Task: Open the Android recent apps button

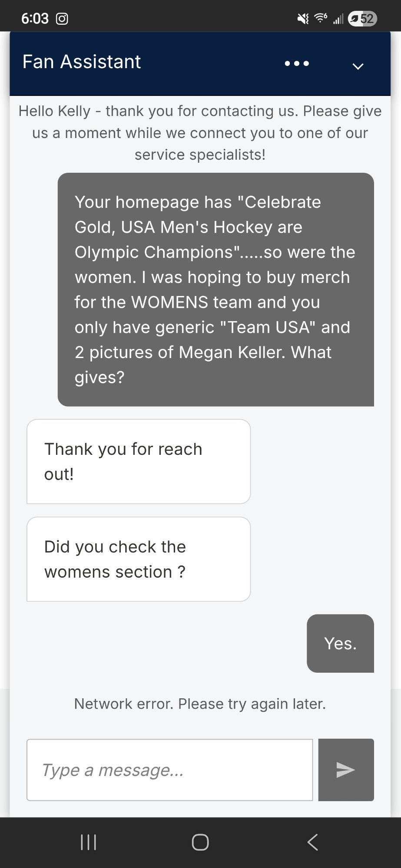Action: point(89,842)
